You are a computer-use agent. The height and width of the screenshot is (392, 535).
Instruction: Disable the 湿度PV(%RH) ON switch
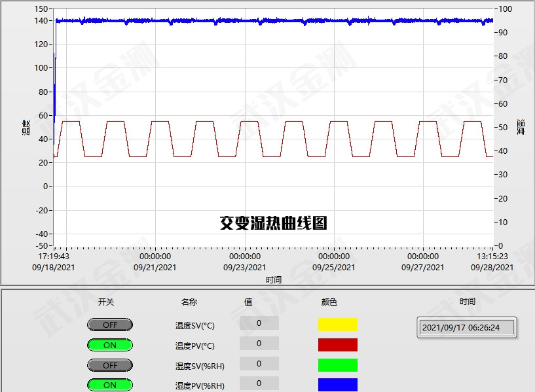coord(109,385)
